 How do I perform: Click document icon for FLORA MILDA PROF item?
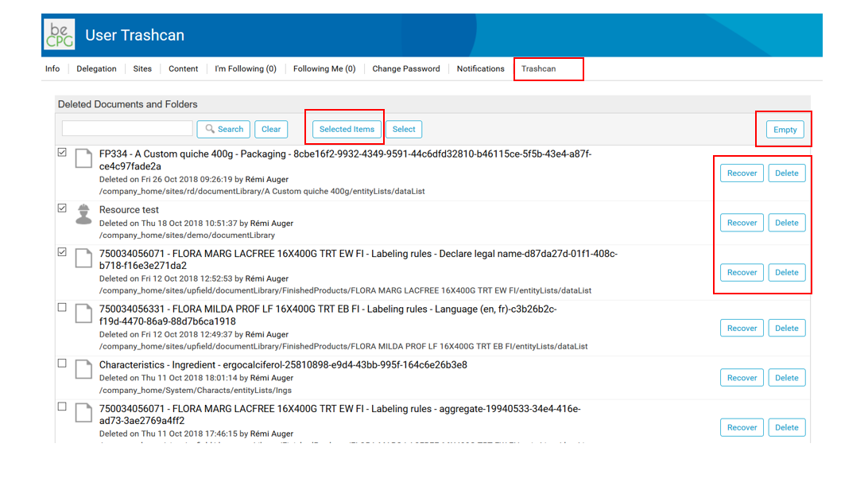click(83, 313)
